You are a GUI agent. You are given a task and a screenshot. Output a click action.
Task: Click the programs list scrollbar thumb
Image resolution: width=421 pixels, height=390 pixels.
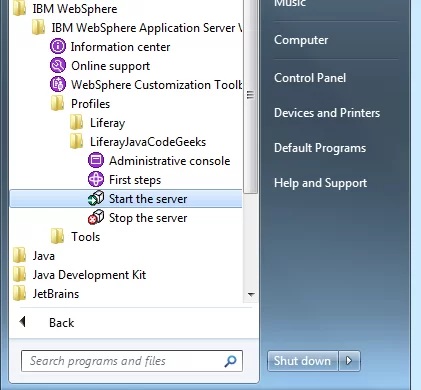[251, 97]
